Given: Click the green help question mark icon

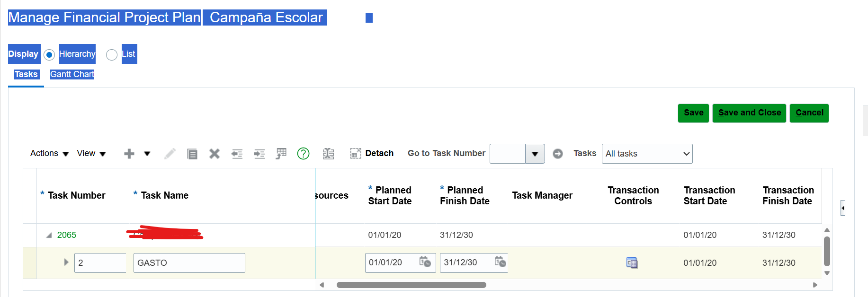Looking at the screenshot, I should click(303, 154).
